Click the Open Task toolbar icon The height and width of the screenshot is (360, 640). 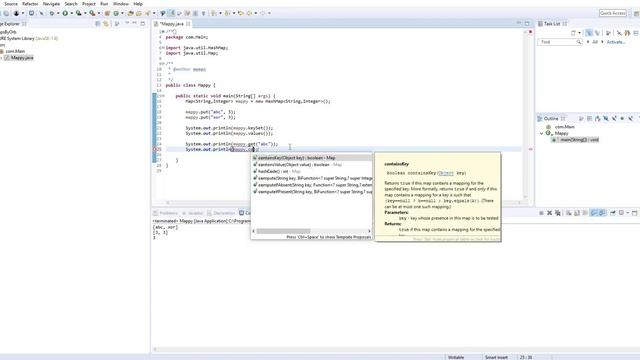click(x=139, y=13)
